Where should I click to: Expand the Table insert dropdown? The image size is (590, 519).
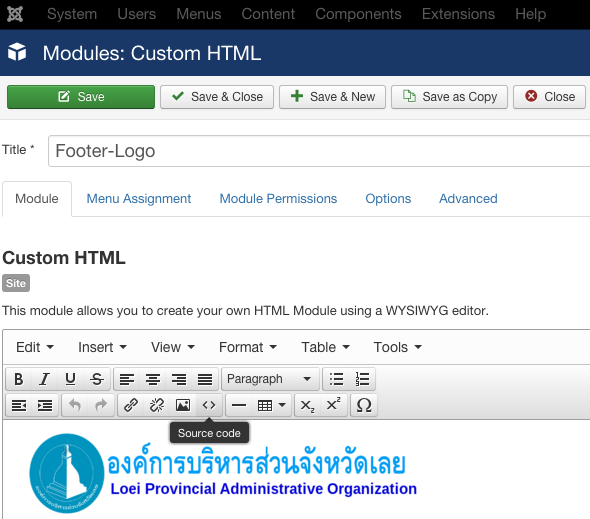(x=272, y=405)
